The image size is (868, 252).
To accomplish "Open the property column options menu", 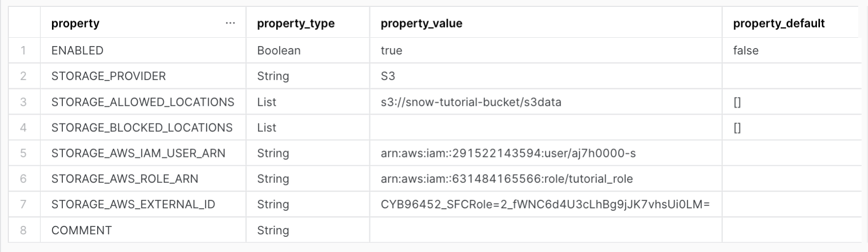I will pos(230,23).
